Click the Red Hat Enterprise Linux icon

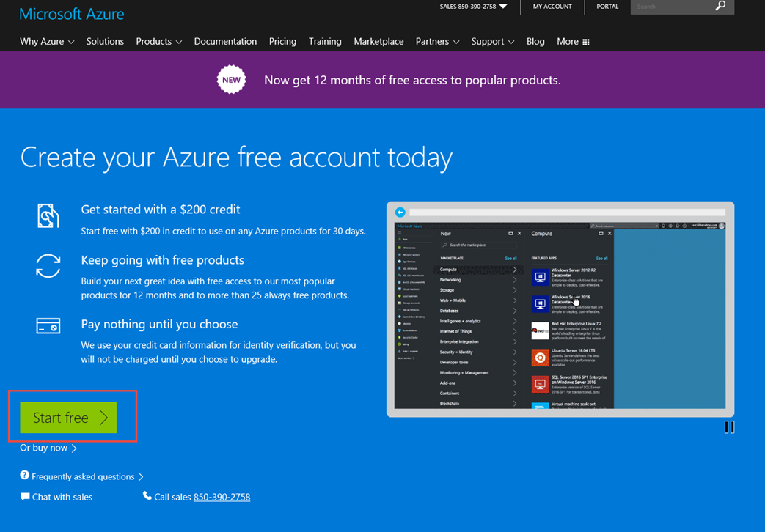click(540, 330)
